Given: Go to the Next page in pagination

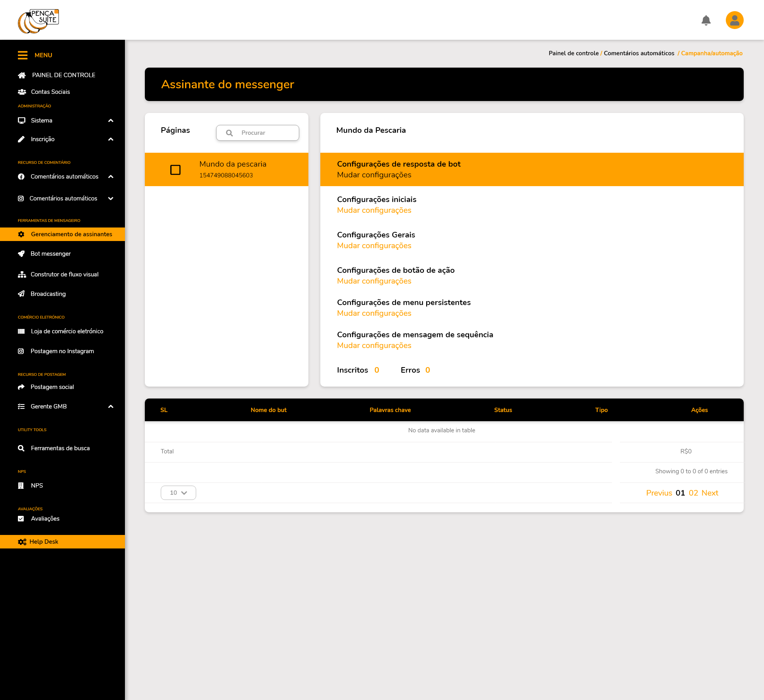Looking at the screenshot, I should pyautogui.click(x=710, y=493).
